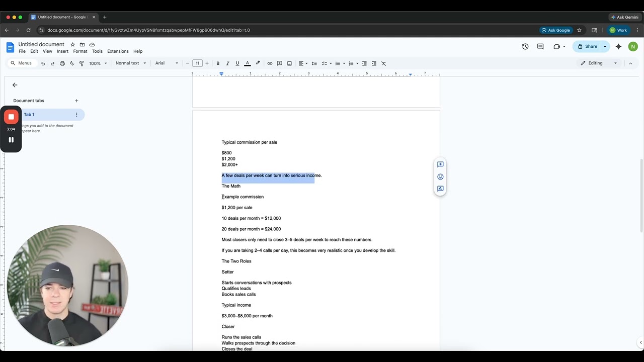This screenshot has width=644, height=362.
Task: Open highlight color picker
Action: 258,63
